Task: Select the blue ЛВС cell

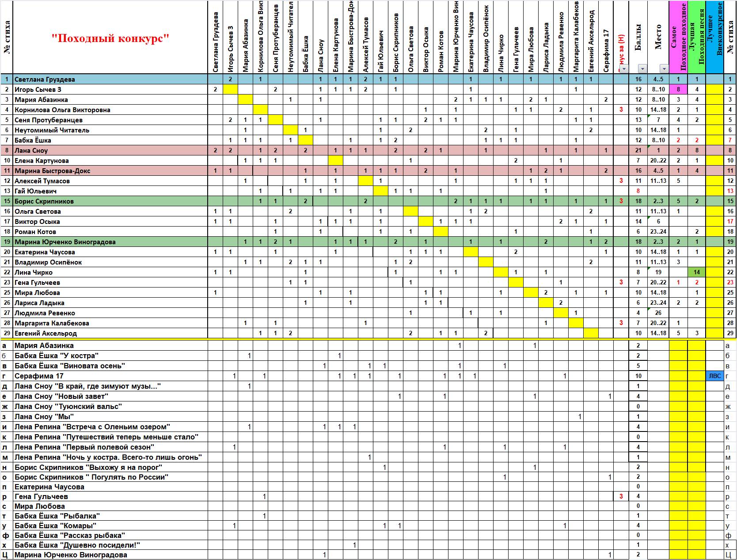Action: tap(714, 376)
